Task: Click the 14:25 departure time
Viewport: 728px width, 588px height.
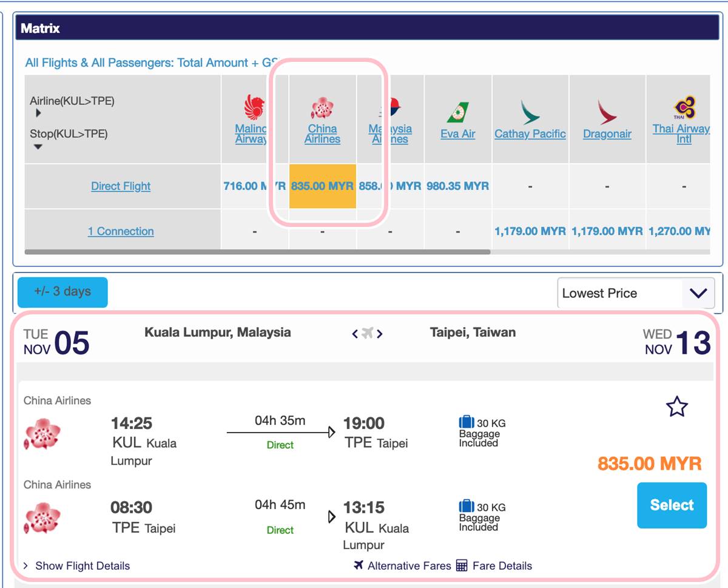Action: tap(131, 423)
